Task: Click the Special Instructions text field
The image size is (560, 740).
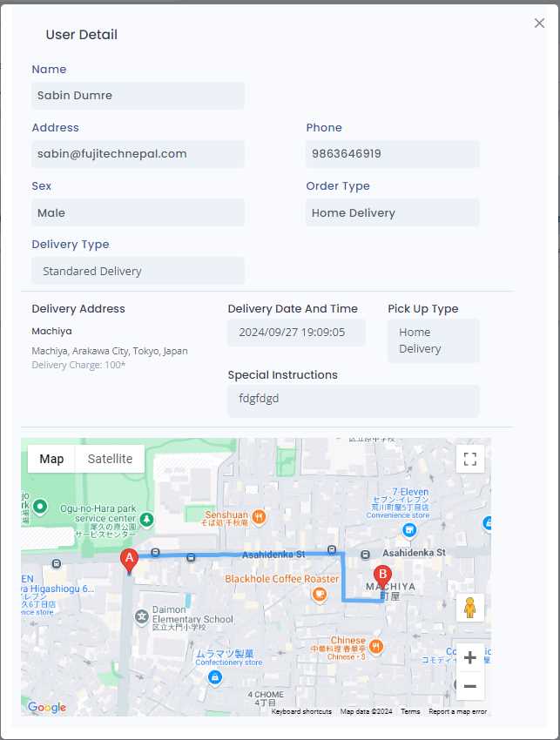Action: click(x=354, y=401)
